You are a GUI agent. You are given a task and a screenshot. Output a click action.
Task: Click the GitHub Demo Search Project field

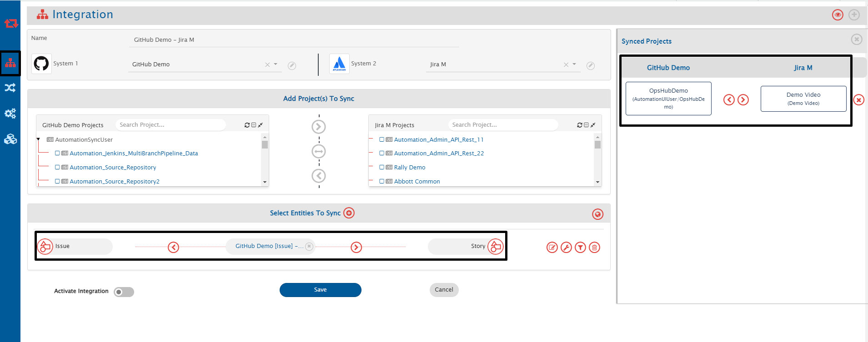click(x=171, y=125)
